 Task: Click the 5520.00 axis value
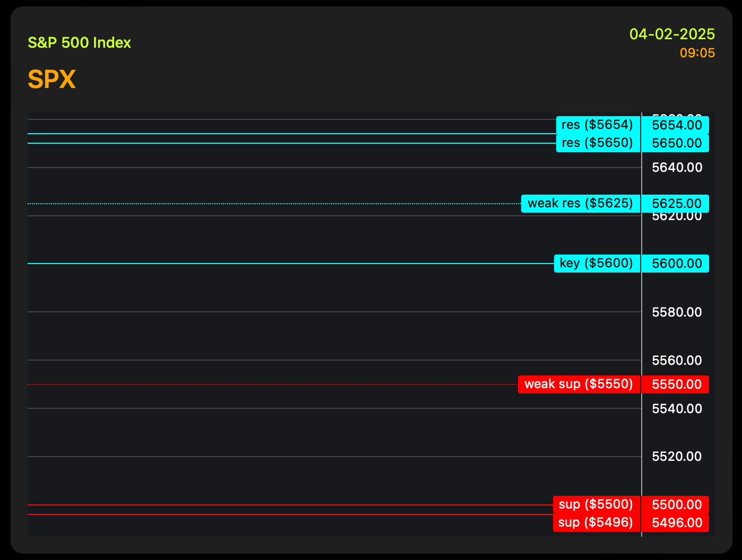coord(677,457)
